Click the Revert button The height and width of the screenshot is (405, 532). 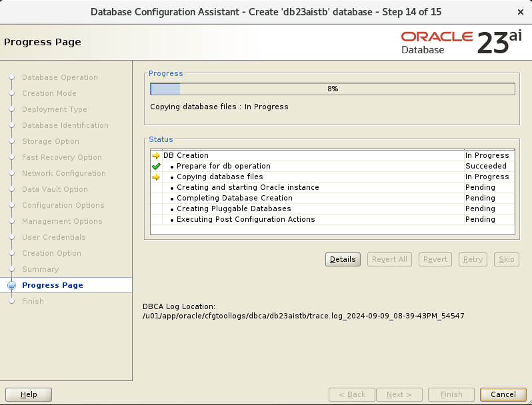point(435,259)
